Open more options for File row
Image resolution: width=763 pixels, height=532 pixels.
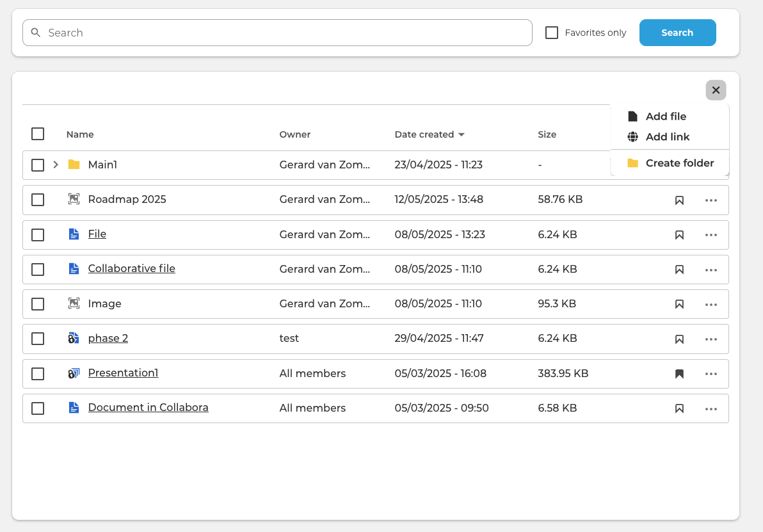[x=711, y=235]
